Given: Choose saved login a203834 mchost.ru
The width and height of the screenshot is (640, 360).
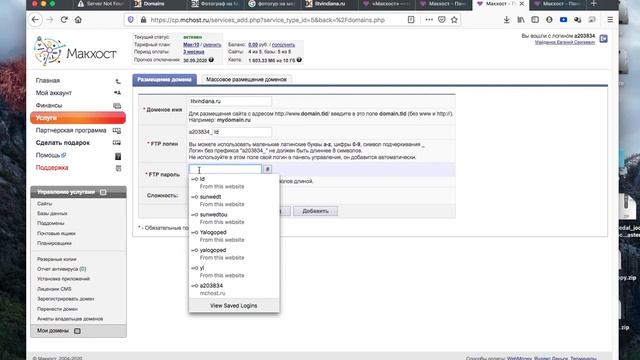Looking at the screenshot, I should (x=234, y=289).
